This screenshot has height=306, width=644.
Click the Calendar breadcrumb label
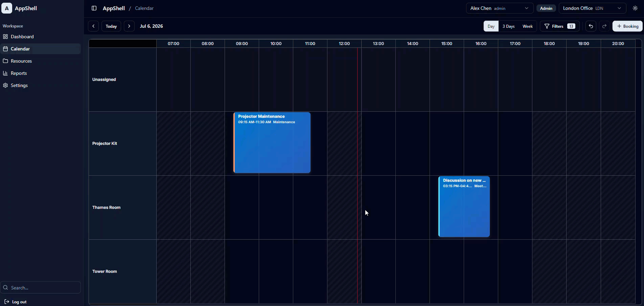[x=144, y=8]
